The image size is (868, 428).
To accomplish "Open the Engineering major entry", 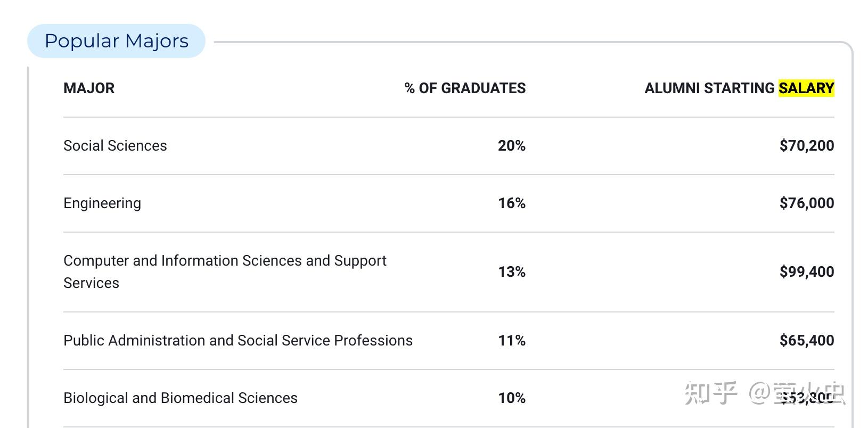I will [x=102, y=203].
